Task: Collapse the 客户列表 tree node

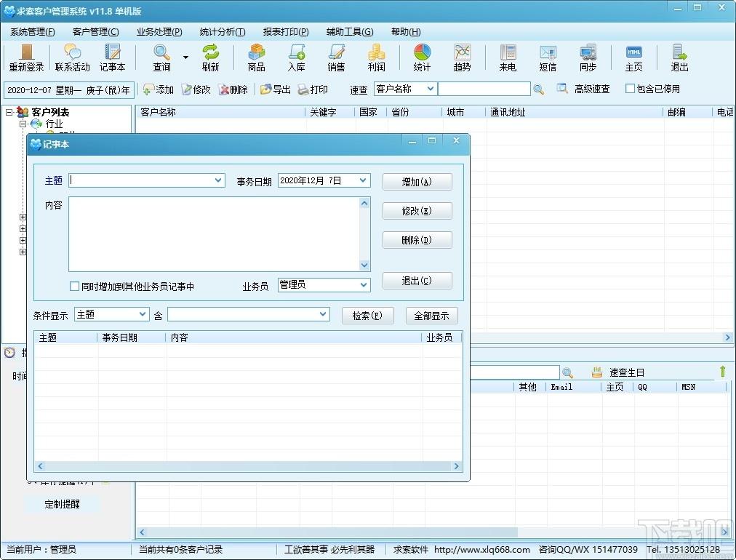Action: pyautogui.click(x=9, y=112)
